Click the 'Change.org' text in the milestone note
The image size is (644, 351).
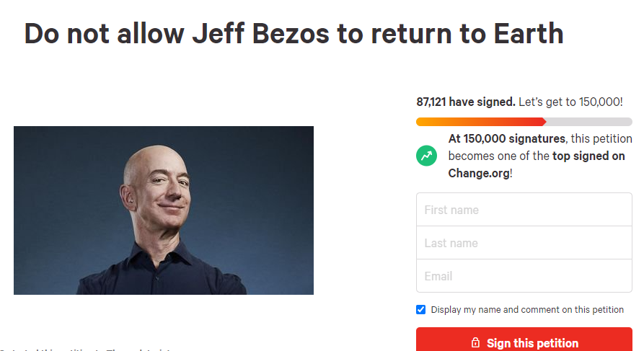click(479, 173)
